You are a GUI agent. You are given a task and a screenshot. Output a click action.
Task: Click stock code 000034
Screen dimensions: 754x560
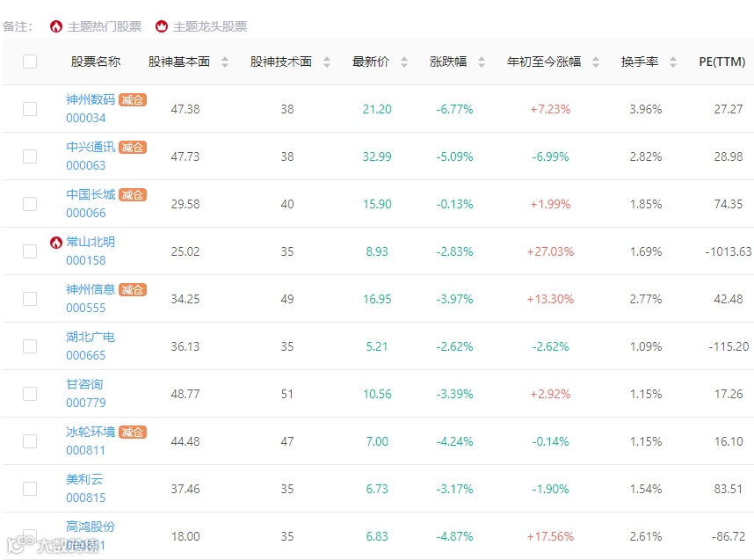pyautogui.click(x=85, y=118)
